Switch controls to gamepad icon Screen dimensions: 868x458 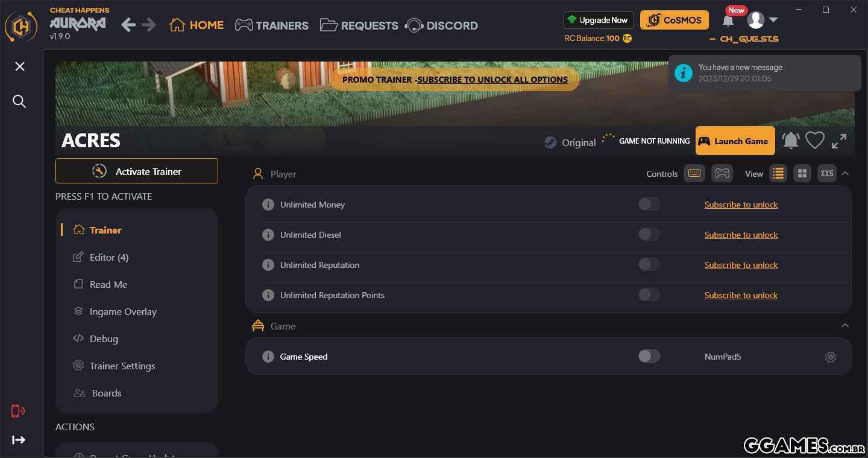pyautogui.click(x=722, y=173)
